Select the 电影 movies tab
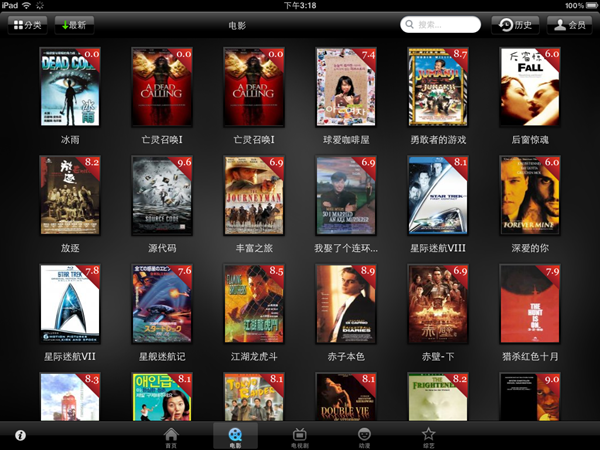 [x=235, y=437]
